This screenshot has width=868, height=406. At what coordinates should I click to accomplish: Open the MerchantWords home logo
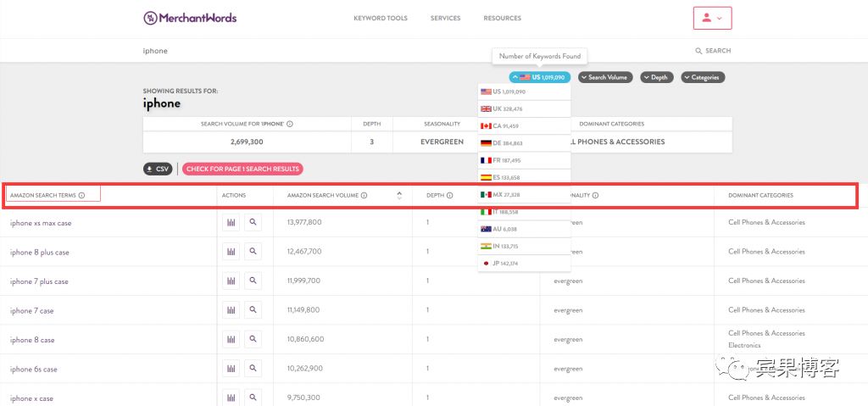coord(190,18)
